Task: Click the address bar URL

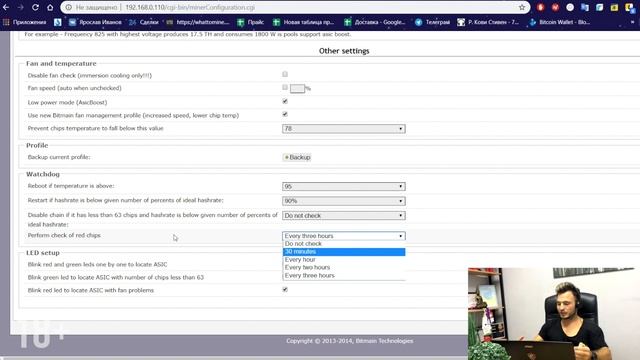Action: tap(190, 7)
